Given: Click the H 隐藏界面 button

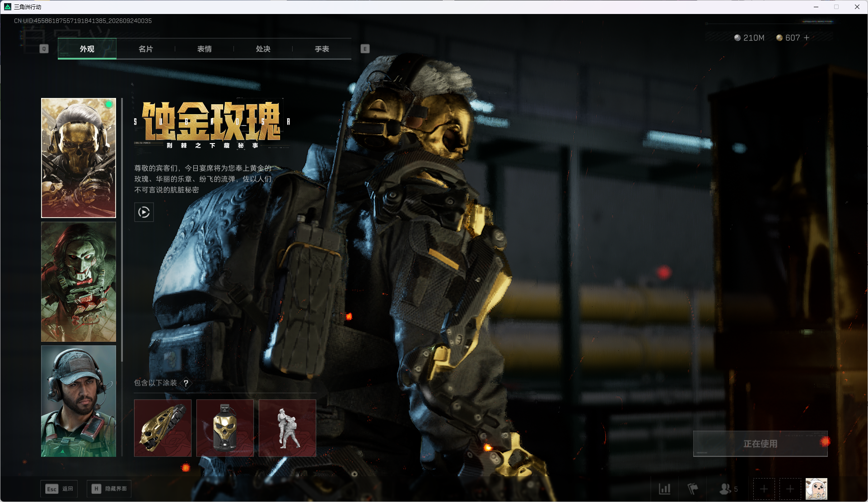Looking at the screenshot, I should (x=109, y=489).
